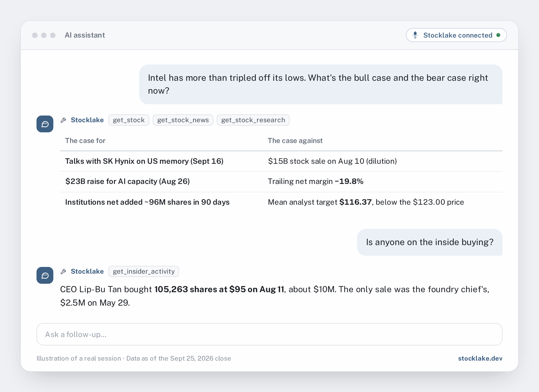Click the get_stock tool chip

pos(129,120)
